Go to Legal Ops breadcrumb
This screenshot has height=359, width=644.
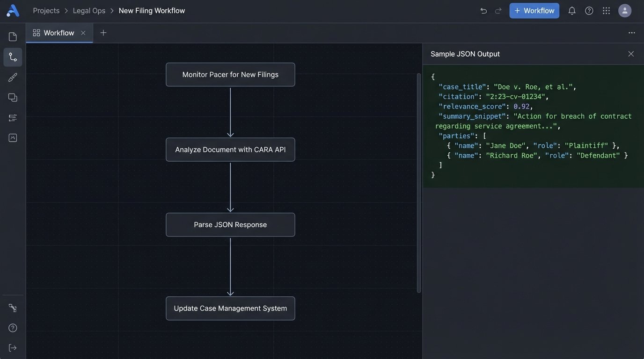point(89,11)
